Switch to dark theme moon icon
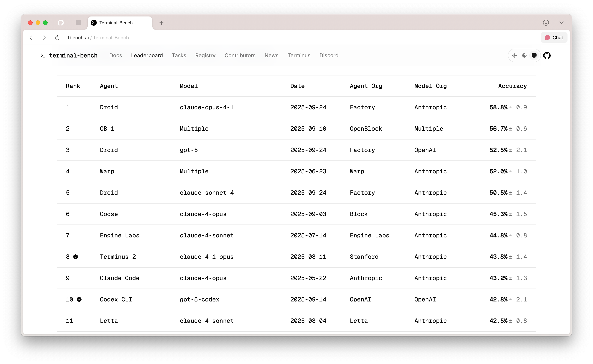Screen dimensions: 593x364 click(x=524, y=56)
